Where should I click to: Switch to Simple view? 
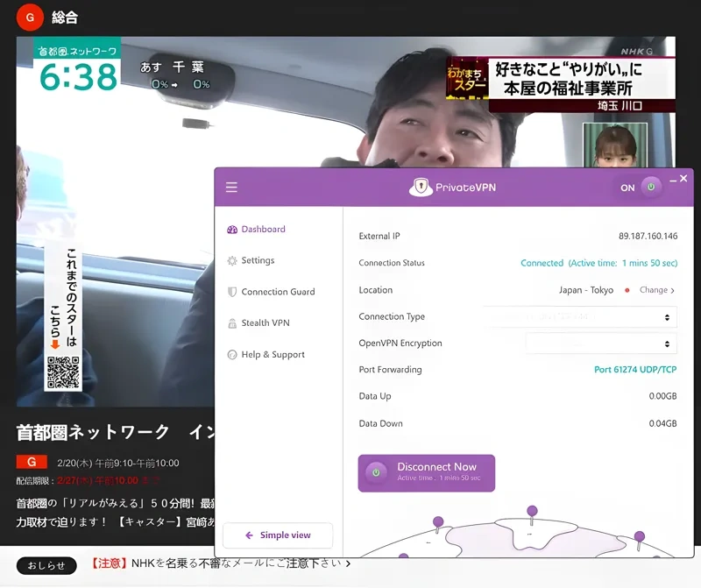point(278,535)
